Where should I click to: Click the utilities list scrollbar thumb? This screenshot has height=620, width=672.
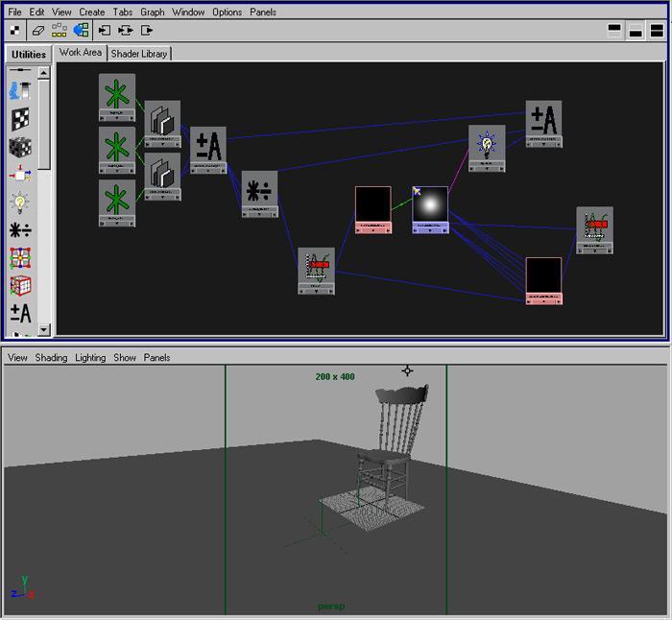tap(44, 124)
